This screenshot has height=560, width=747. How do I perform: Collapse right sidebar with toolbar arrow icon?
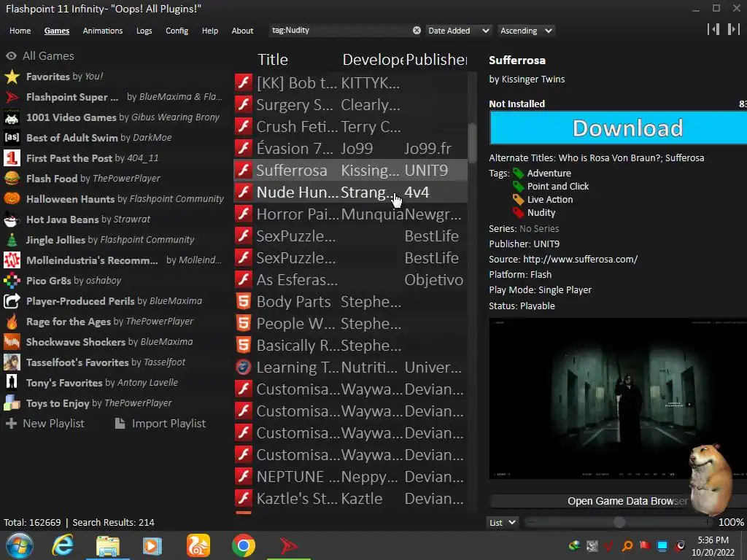point(734,29)
